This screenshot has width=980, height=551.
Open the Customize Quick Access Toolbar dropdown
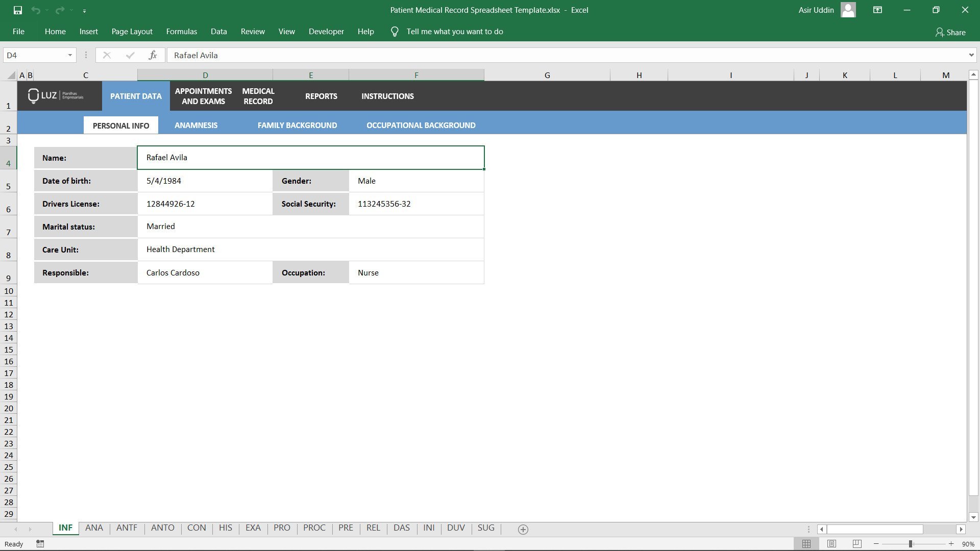coord(84,10)
